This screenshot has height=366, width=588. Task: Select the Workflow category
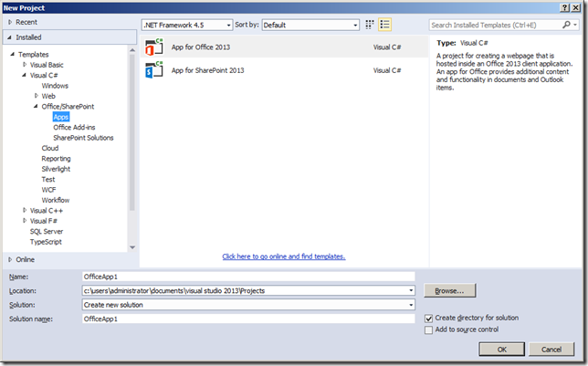click(x=56, y=200)
